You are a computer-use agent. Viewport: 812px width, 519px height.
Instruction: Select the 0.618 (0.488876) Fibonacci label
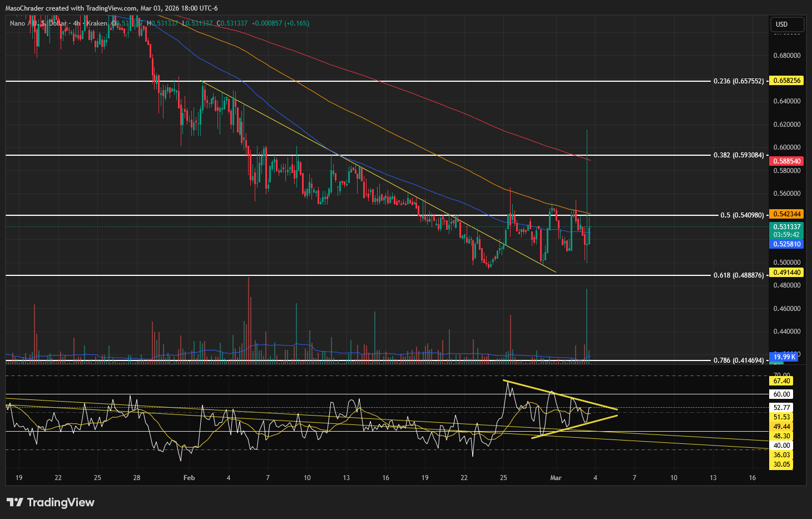point(739,275)
